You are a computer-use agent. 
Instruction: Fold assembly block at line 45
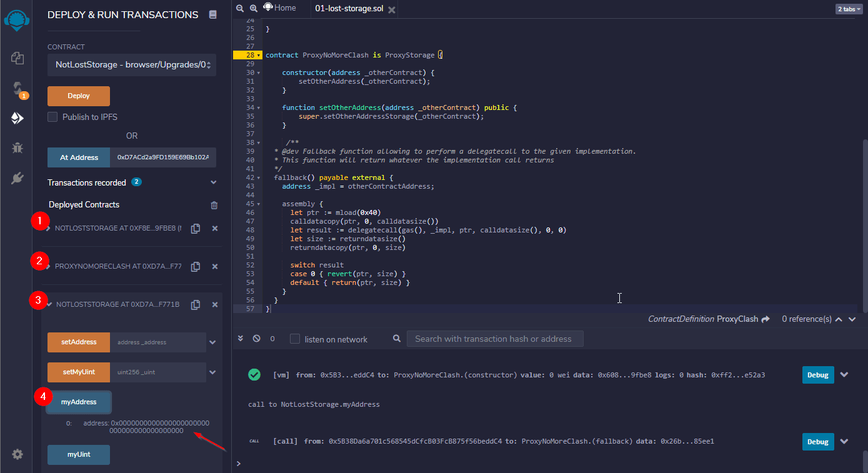pyautogui.click(x=259, y=204)
